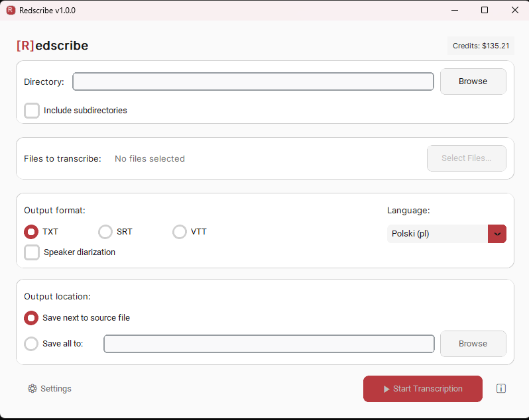The height and width of the screenshot is (420, 529).
Task: Browse for the source directory
Action: tap(473, 81)
